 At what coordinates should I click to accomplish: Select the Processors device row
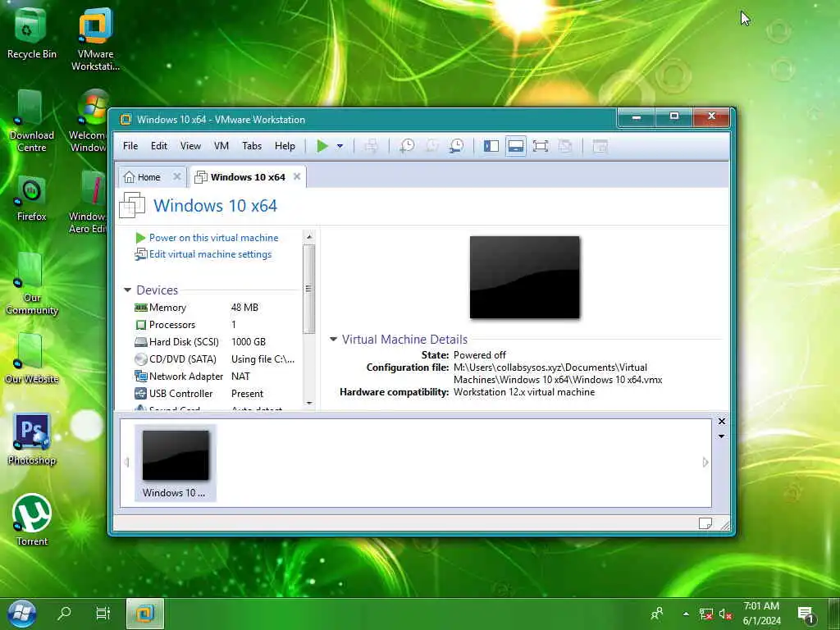coord(214,325)
